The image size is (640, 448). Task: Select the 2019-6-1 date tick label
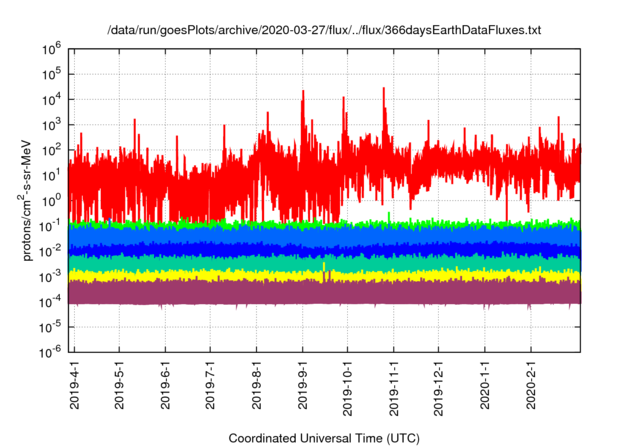tap(165, 385)
